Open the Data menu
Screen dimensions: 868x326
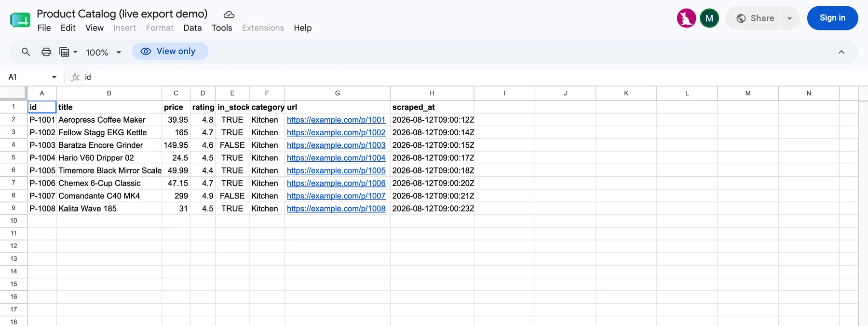pyautogui.click(x=192, y=28)
